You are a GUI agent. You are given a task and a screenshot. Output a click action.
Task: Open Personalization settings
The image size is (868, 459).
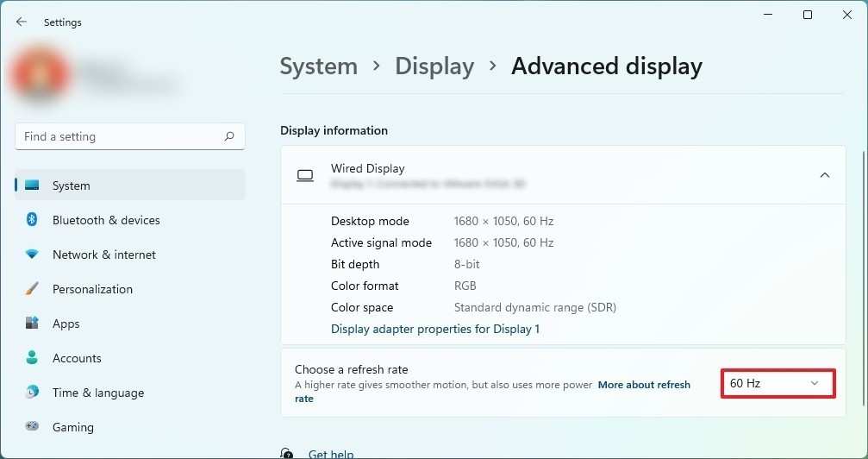click(x=129, y=289)
